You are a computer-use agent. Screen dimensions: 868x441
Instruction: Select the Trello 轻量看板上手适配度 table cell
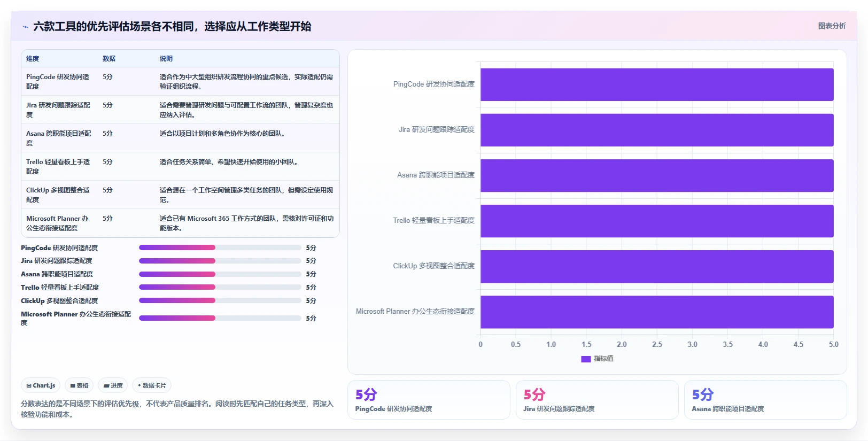(58, 167)
